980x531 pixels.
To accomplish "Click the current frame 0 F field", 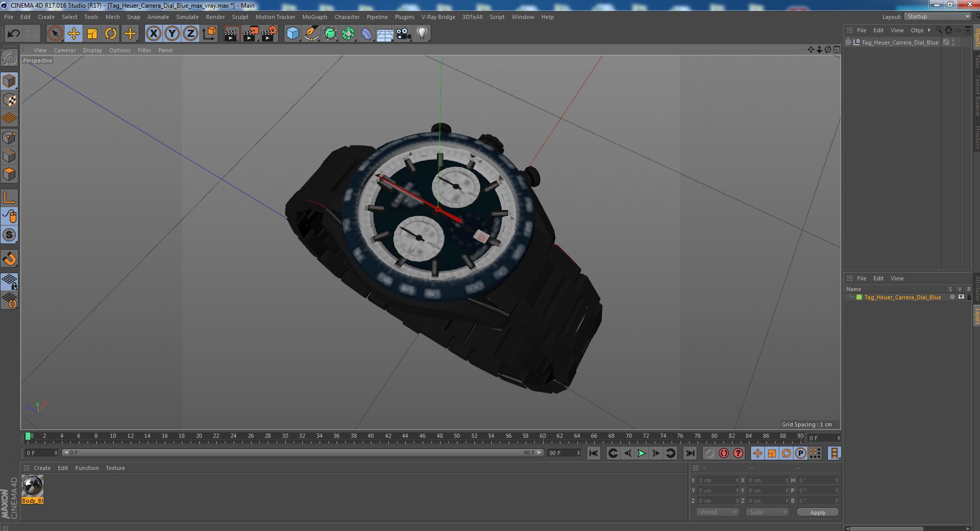I will (x=41, y=453).
